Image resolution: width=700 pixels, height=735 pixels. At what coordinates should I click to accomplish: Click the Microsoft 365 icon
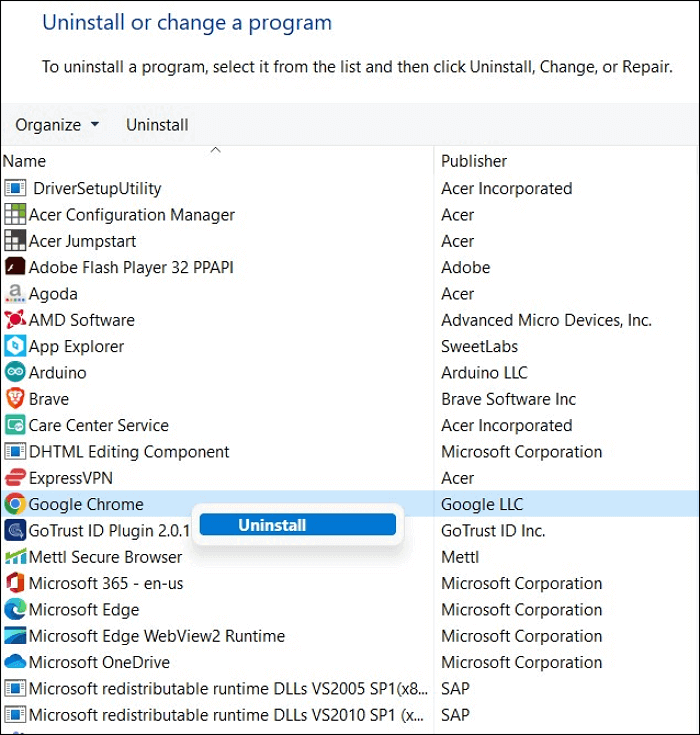[x=15, y=583]
